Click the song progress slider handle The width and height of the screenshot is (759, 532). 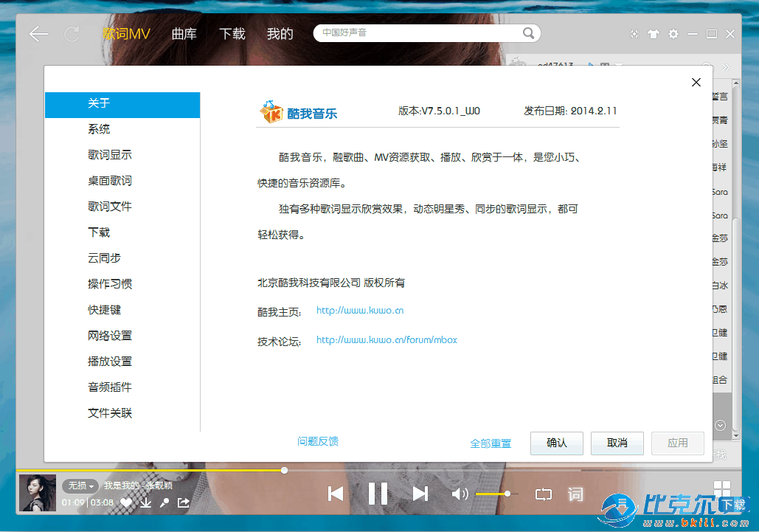pyautogui.click(x=284, y=470)
